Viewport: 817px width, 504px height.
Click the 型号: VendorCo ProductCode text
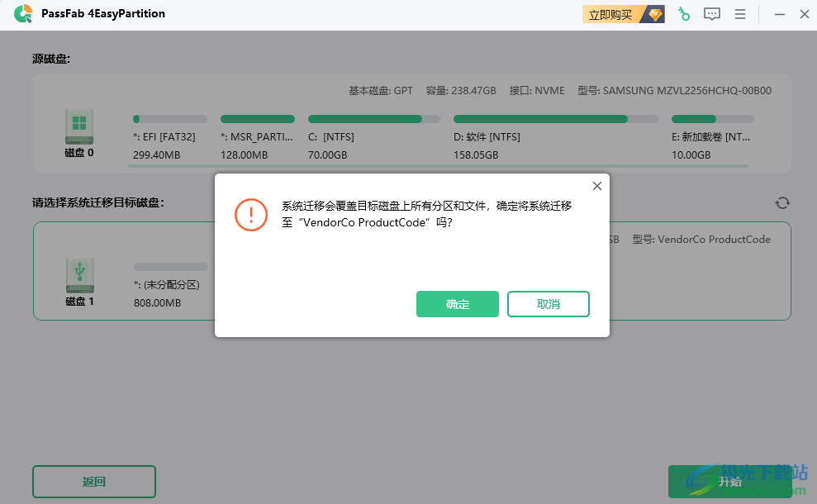(x=701, y=240)
